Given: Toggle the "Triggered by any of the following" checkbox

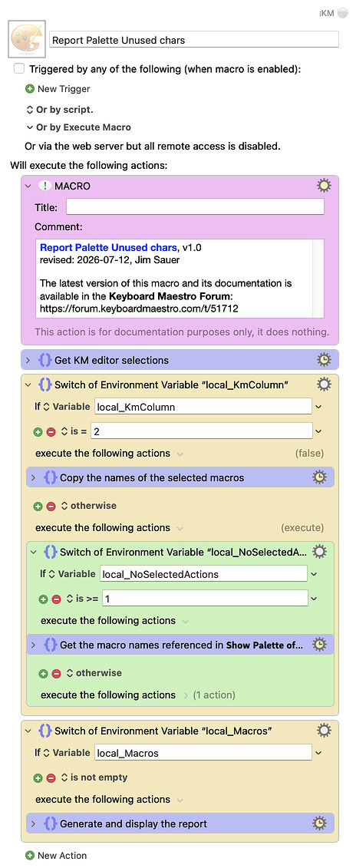Looking at the screenshot, I should pos(19,69).
